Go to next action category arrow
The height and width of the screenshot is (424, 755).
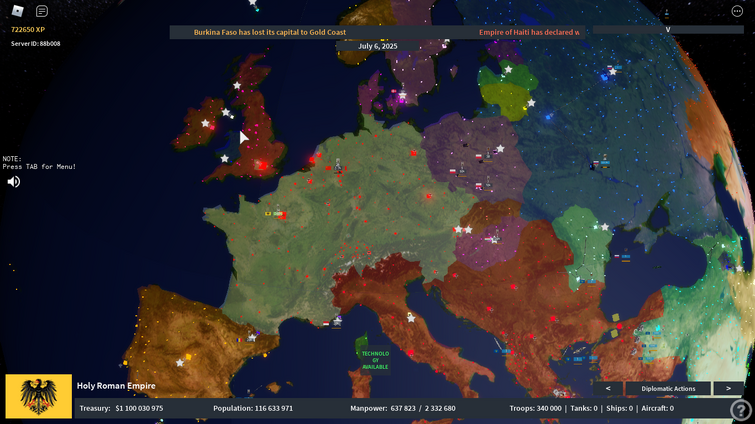[x=728, y=388]
